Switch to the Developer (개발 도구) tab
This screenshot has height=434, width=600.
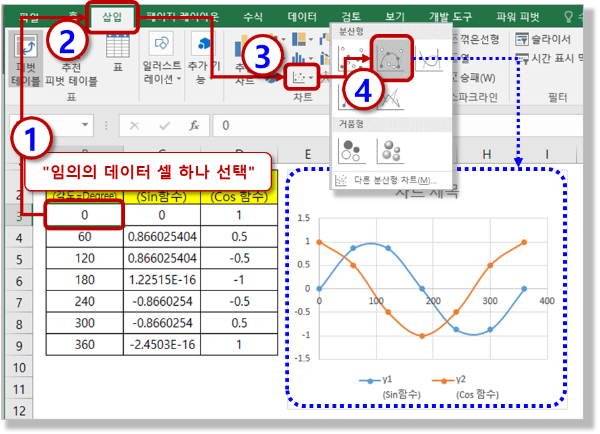pos(450,17)
